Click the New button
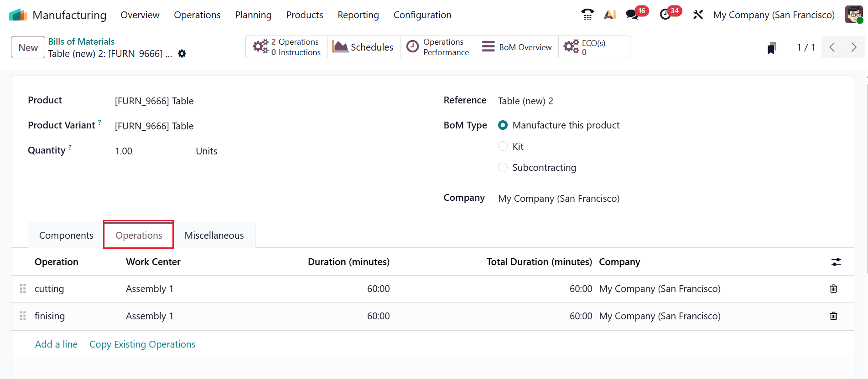 28,47
